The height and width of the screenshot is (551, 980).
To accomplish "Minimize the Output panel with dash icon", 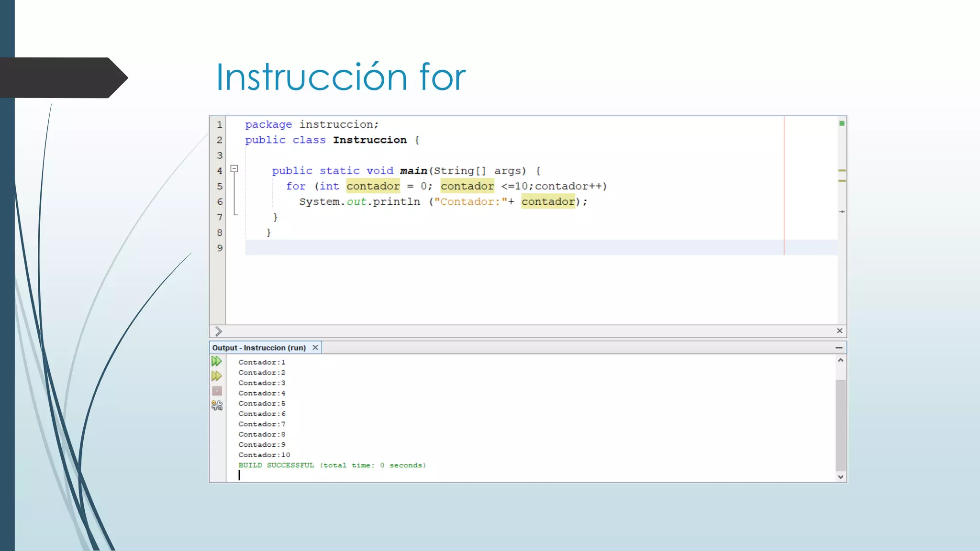I will pyautogui.click(x=839, y=348).
